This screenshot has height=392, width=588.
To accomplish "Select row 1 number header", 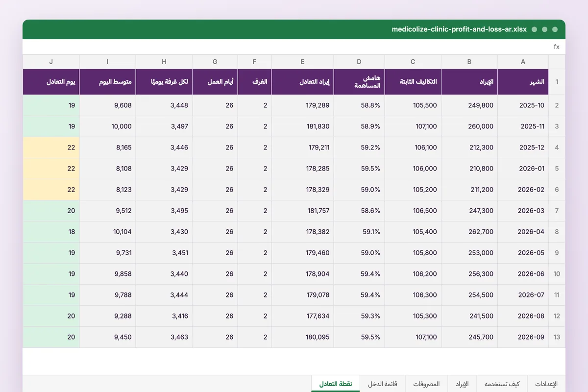I will (x=557, y=82).
